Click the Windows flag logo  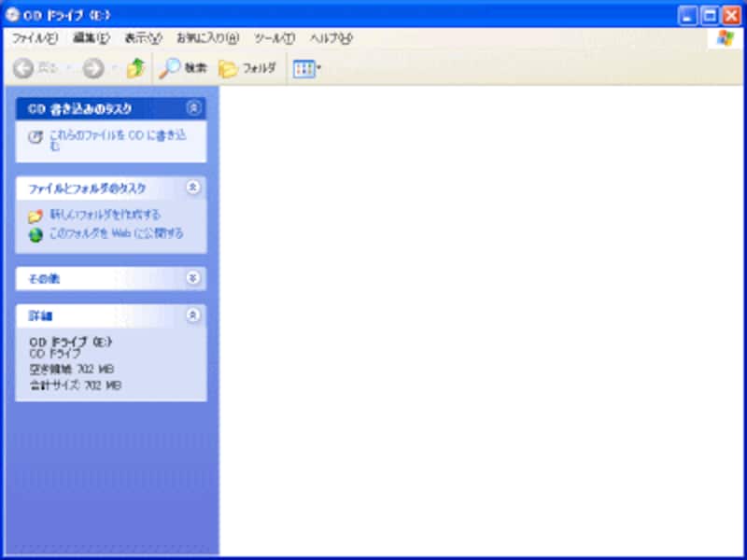click(x=726, y=38)
